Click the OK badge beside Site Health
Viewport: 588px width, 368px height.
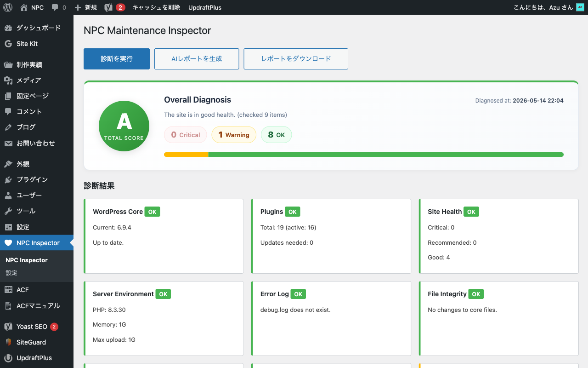tap(471, 212)
